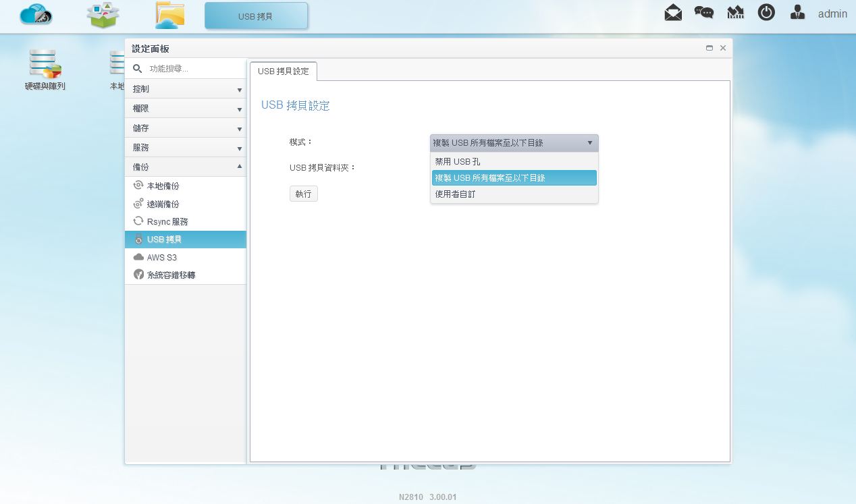The image size is (856, 504).
Task: Click the 模式 dropdown arrow
Action: [590, 143]
